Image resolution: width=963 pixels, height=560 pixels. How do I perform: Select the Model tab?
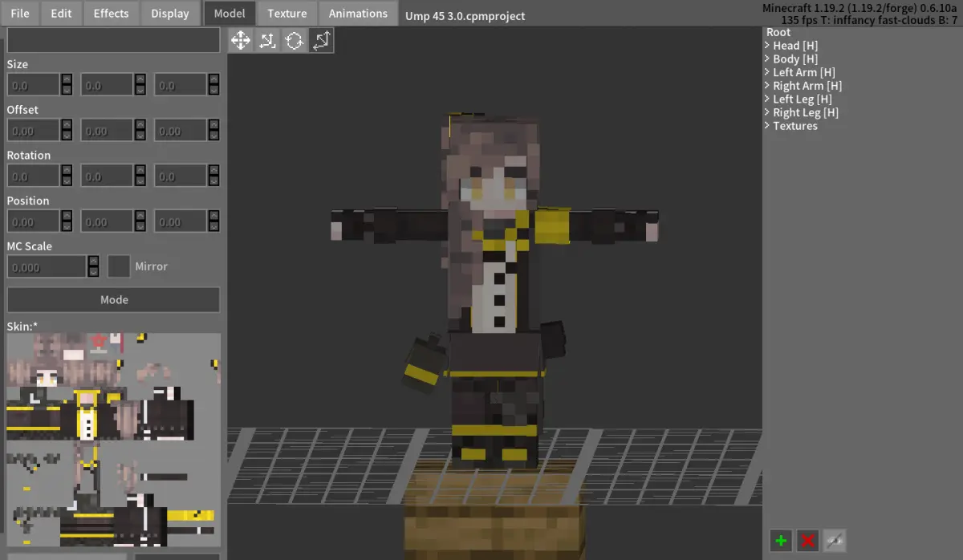point(230,13)
